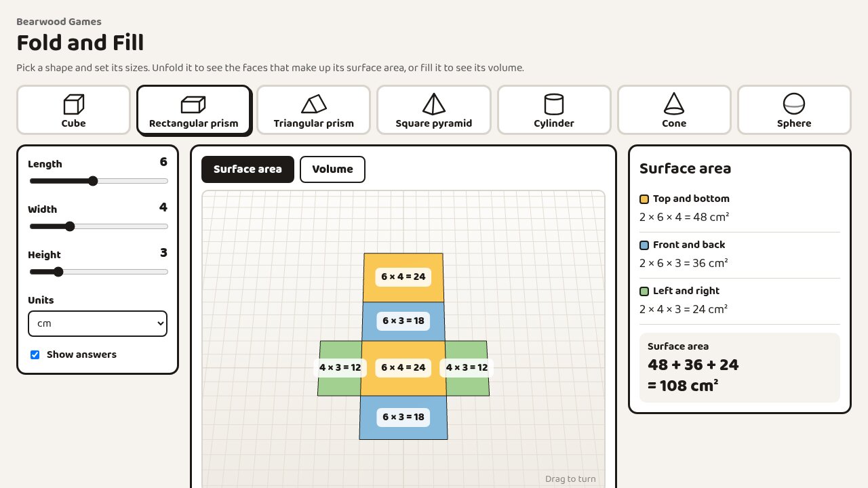Click the Width slider handle
This screenshot has height=488, width=868.
click(x=70, y=226)
